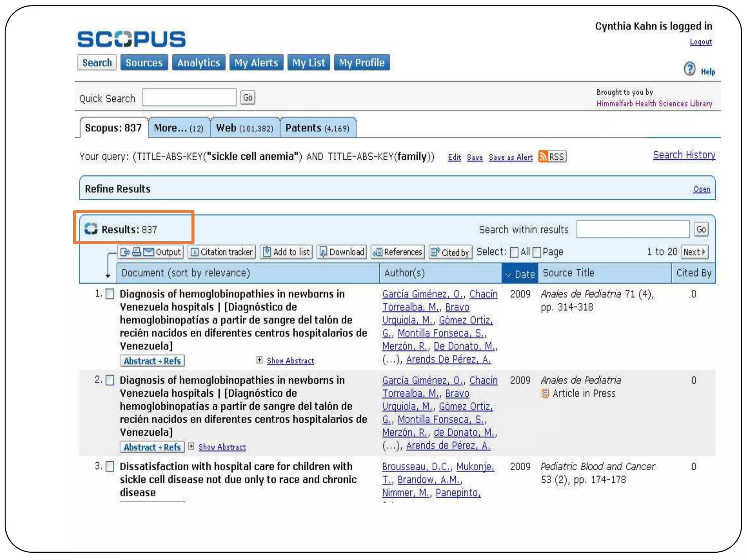Click the Output export icons button

tap(151, 252)
